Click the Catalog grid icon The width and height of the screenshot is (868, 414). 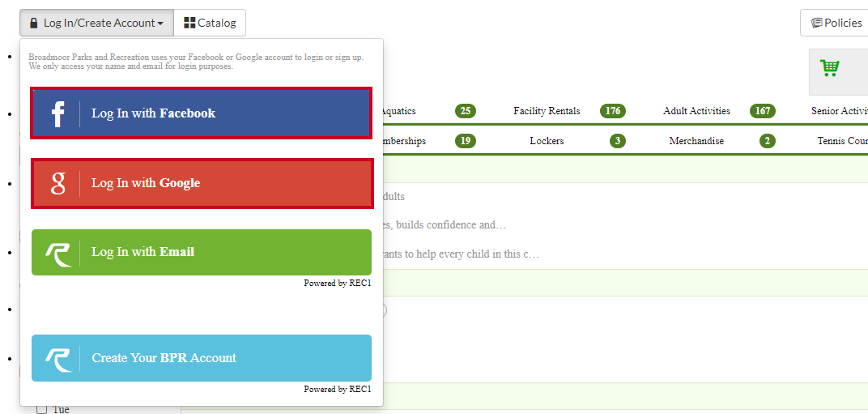[189, 23]
